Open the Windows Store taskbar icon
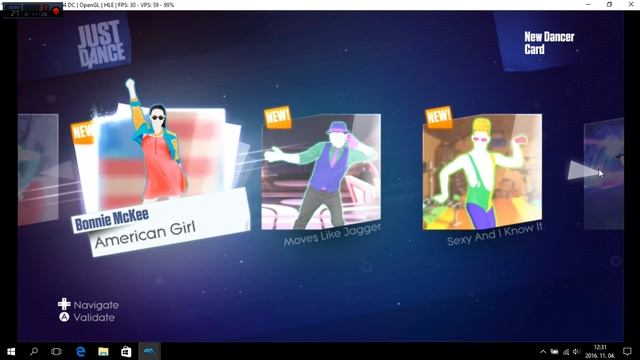The image size is (640, 360). click(126, 351)
